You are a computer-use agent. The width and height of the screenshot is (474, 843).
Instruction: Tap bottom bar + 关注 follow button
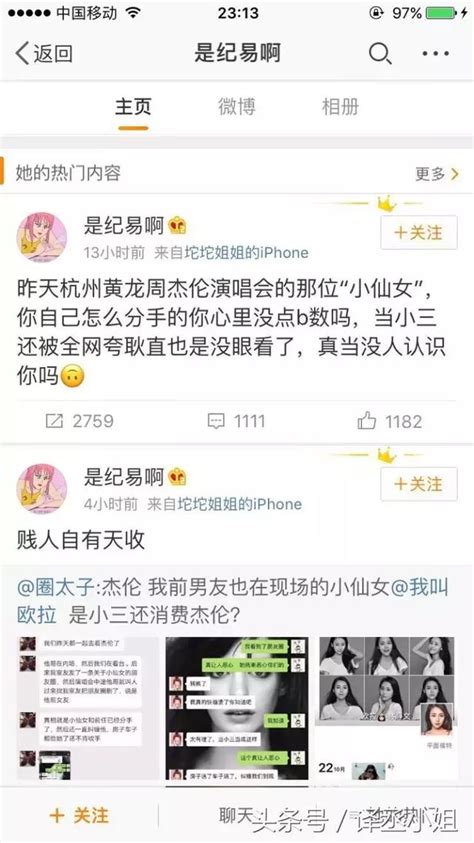[79, 816]
